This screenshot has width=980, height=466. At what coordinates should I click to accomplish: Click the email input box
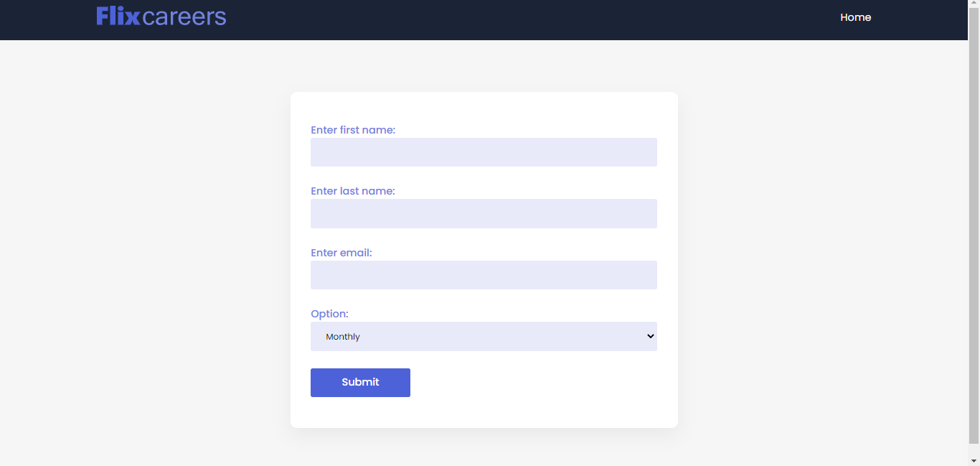point(484,275)
